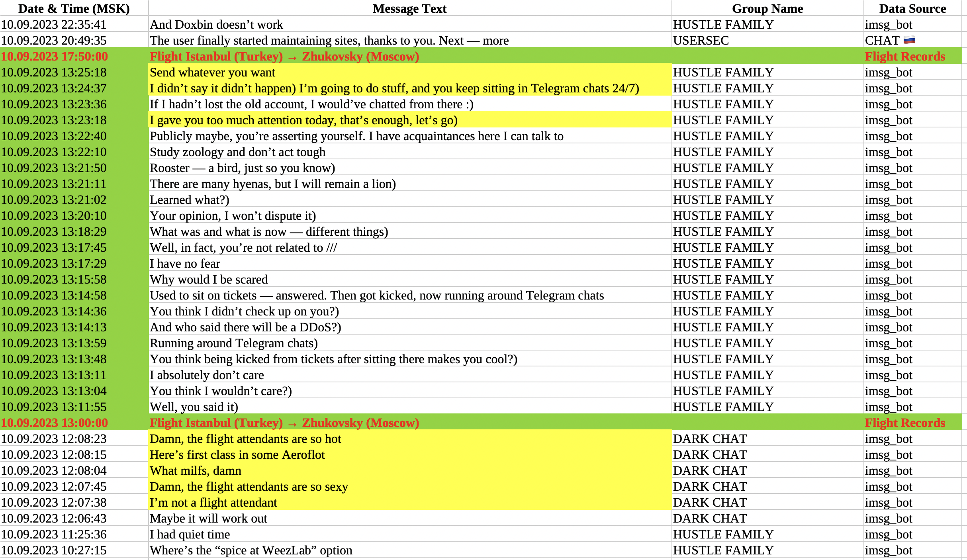This screenshot has height=560, width=967.
Task: Select the Date & Time (MSK) column header
Action: [74, 8]
